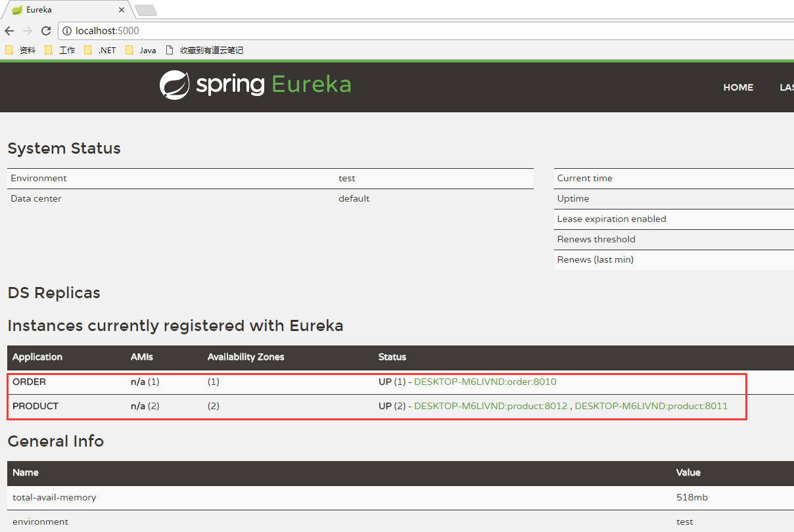This screenshot has width=794, height=532.
Task: Click the browser back arrow
Action: (x=9, y=31)
